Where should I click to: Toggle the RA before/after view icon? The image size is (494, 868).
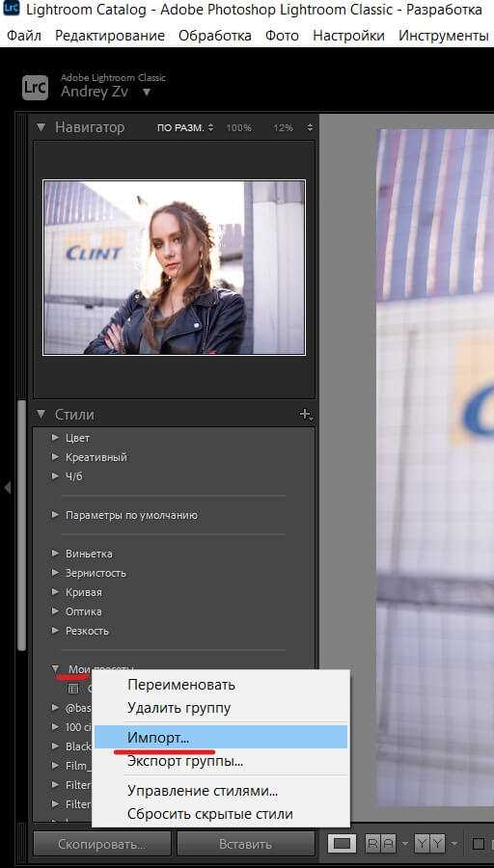pyautogui.click(x=381, y=844)
